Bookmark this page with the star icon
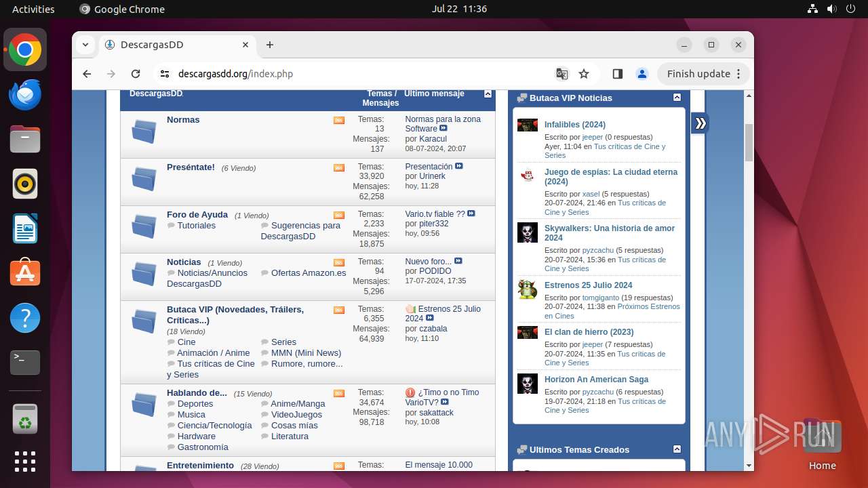 pos(584,74)
